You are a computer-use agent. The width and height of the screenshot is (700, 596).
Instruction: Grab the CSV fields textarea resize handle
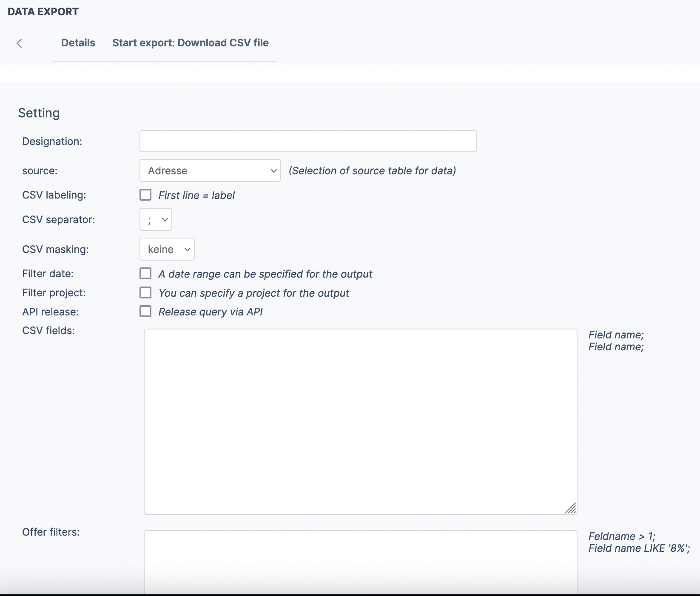571,508
